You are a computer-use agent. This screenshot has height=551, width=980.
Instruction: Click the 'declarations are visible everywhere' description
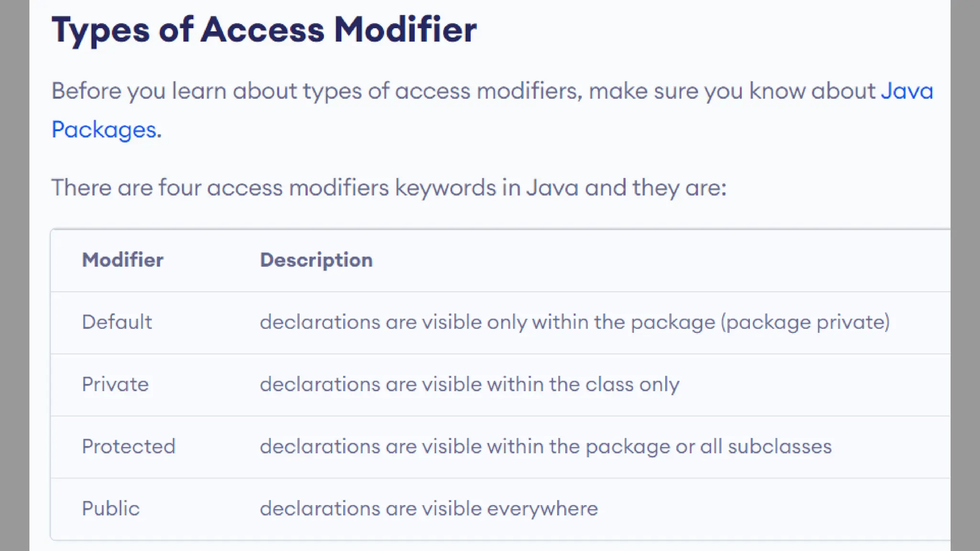[x=429, y=508]
